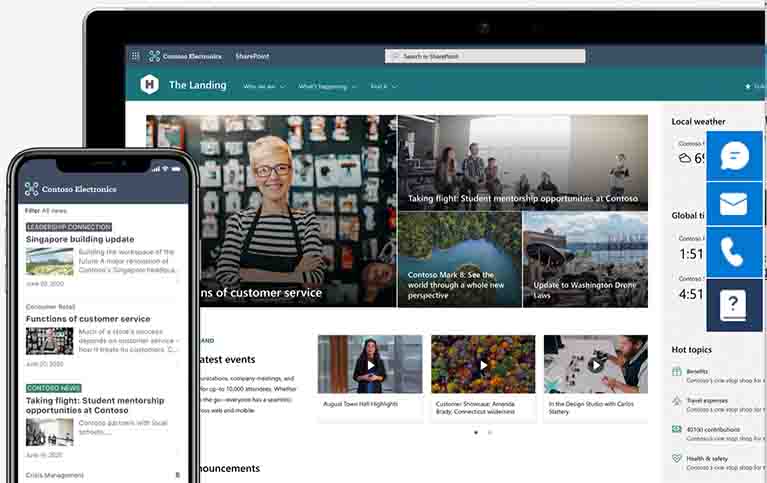
Task: Tap the Contoso Electronics logo on the phone
Action: [31, 189]
